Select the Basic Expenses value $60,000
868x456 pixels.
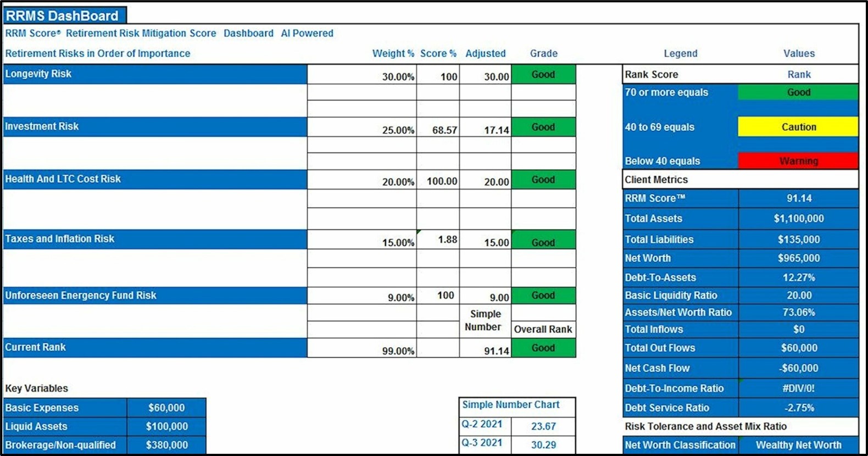(x=166, y=408)
